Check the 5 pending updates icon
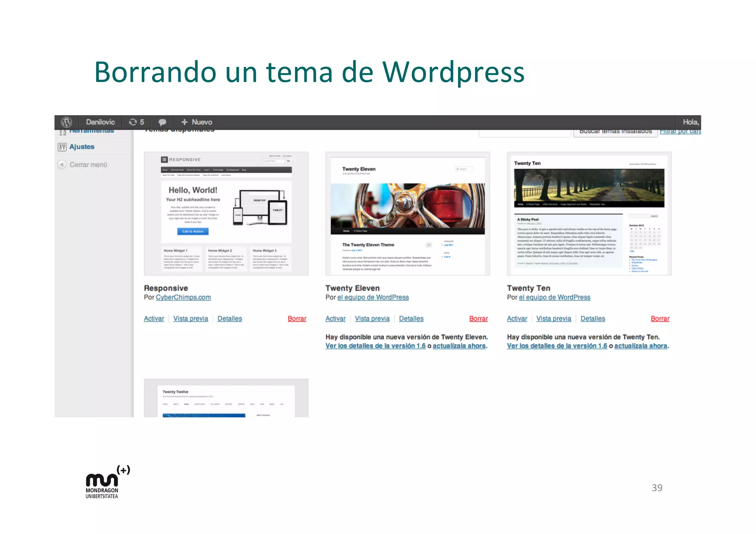The image size is (756, 534). (x=136, y=122)
